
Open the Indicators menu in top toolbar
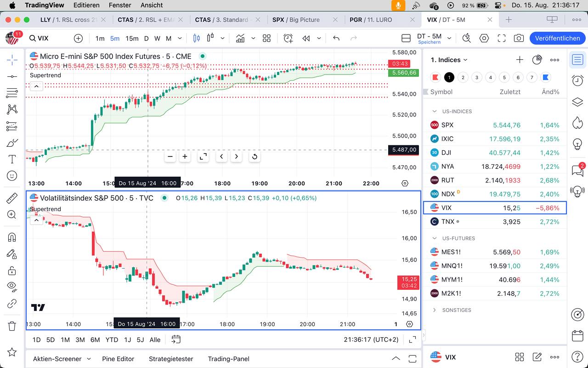click(240, 38)
